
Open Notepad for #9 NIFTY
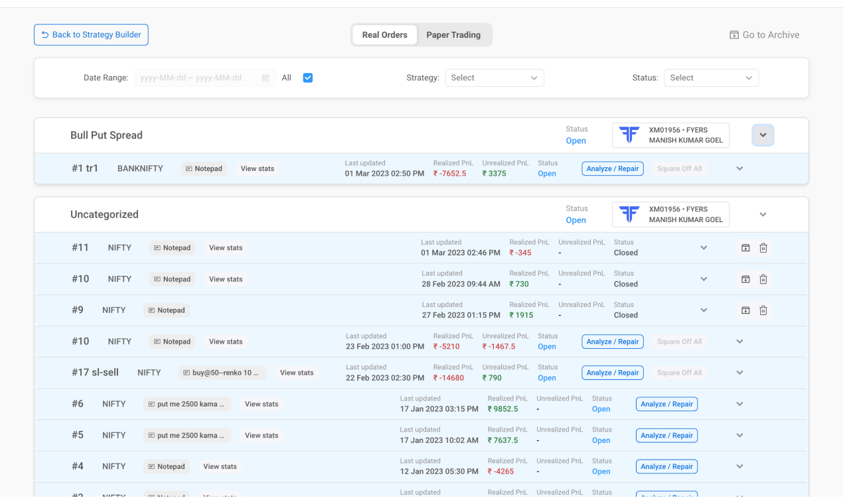167,310
